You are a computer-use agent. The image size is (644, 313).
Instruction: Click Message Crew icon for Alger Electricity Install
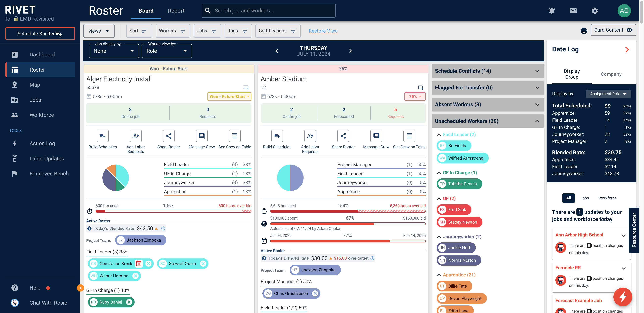pos(201,136)
